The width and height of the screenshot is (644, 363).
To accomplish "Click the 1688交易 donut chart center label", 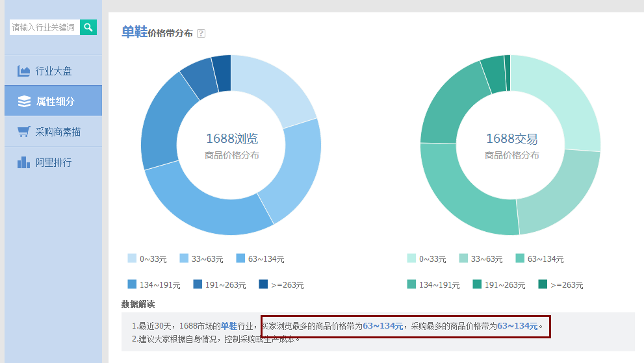I will click(x=511, y=139).
